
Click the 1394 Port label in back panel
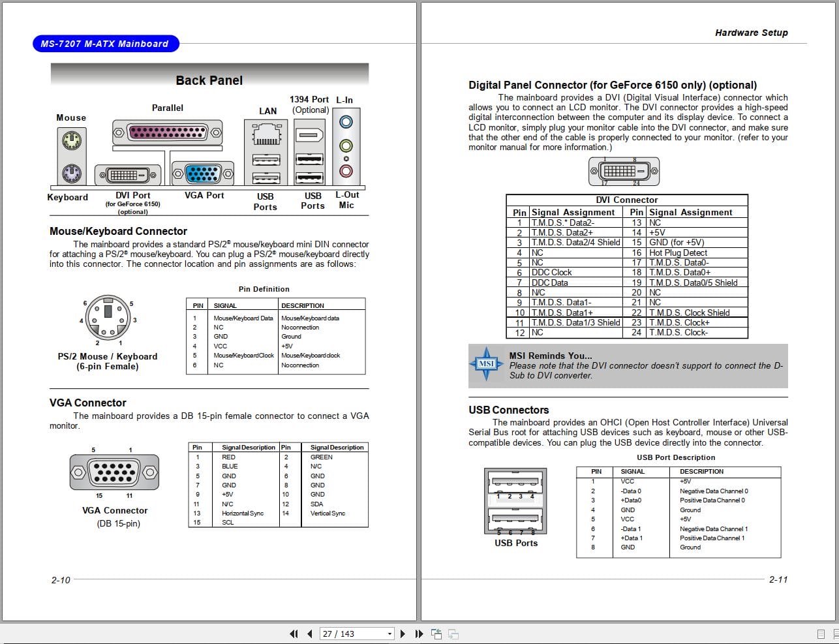pos(309,99)
